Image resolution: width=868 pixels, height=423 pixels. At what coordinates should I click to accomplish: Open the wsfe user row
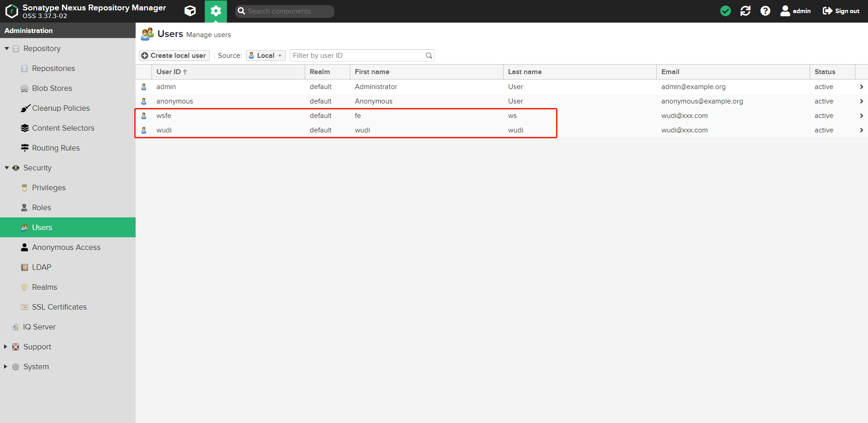(502, 116)
